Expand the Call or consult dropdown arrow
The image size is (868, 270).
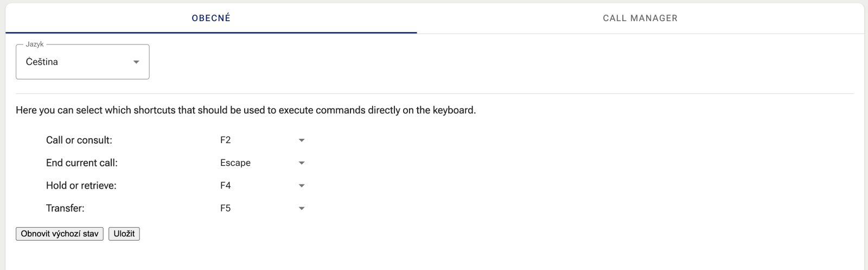[x=302, y=140]
